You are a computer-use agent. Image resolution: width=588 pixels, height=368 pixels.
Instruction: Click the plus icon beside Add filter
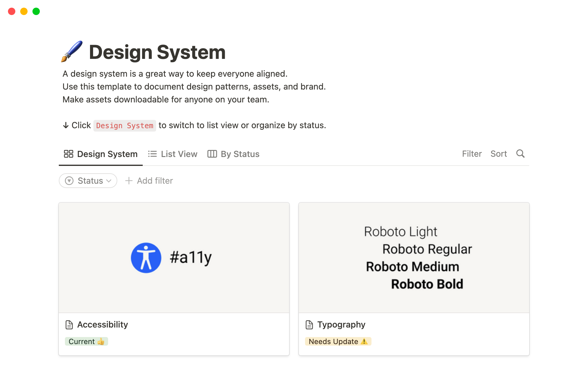(129, 181)
